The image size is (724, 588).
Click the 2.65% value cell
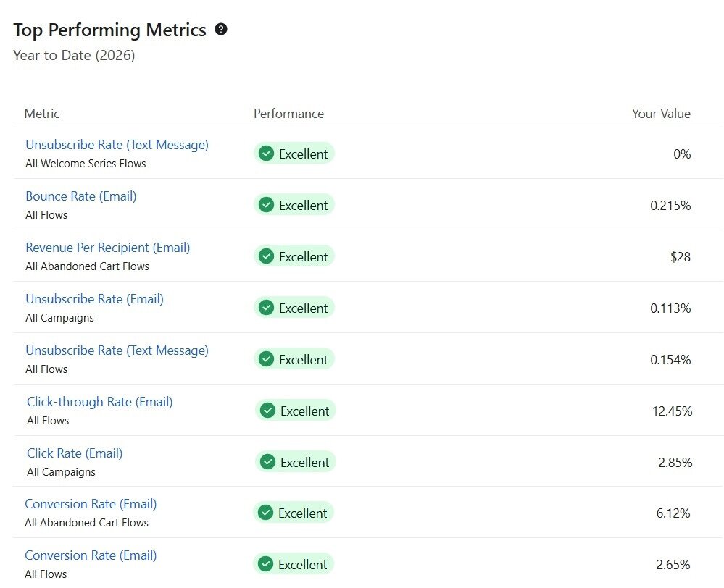[x=673, y=564]
